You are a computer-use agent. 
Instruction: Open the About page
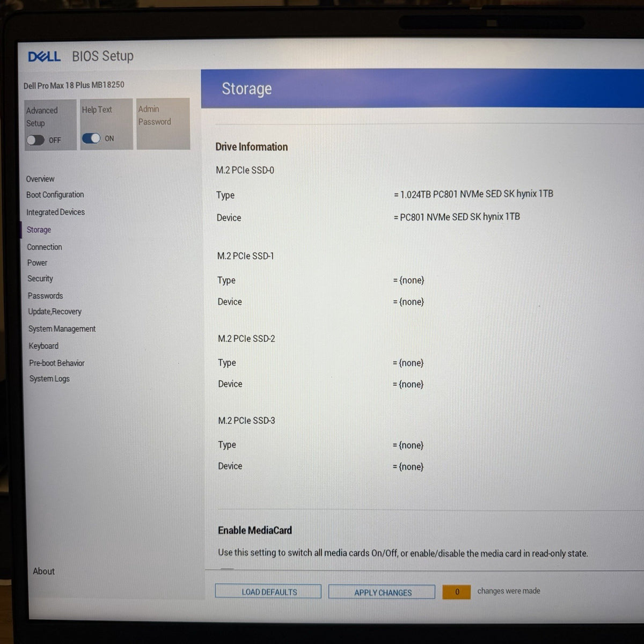pos(44,572)
